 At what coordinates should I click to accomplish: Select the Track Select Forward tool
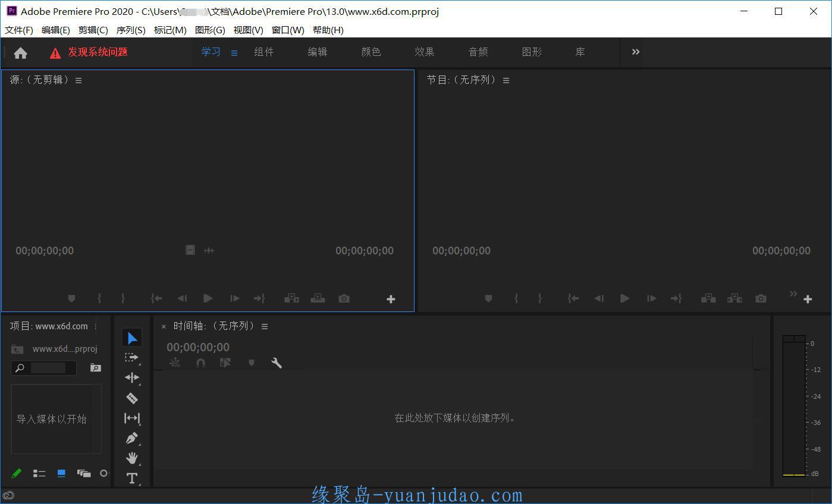pyautogui.click(x=131, y=358)
